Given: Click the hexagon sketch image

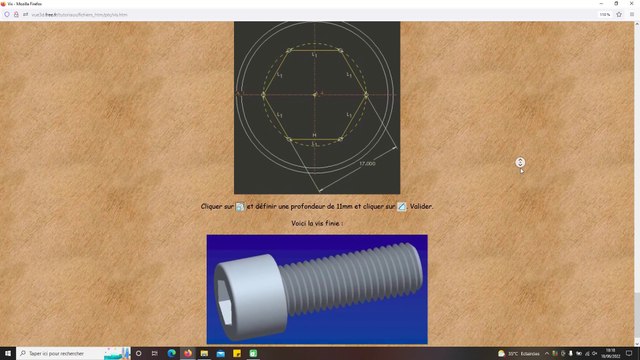Looking at the screenshot, I should click(x=317, y=108).
